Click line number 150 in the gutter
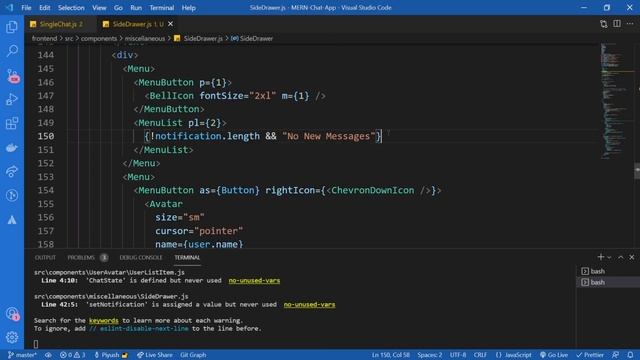 46,136
